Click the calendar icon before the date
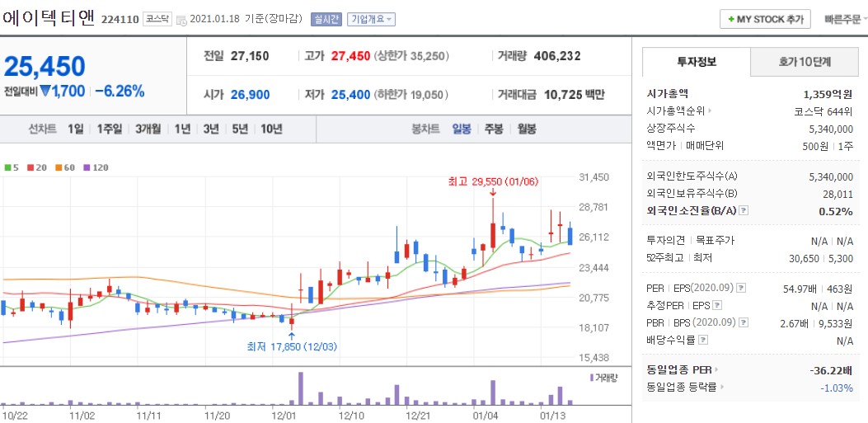Image resolution: width=868 pixels, height=423 pixels. point(181,21)
